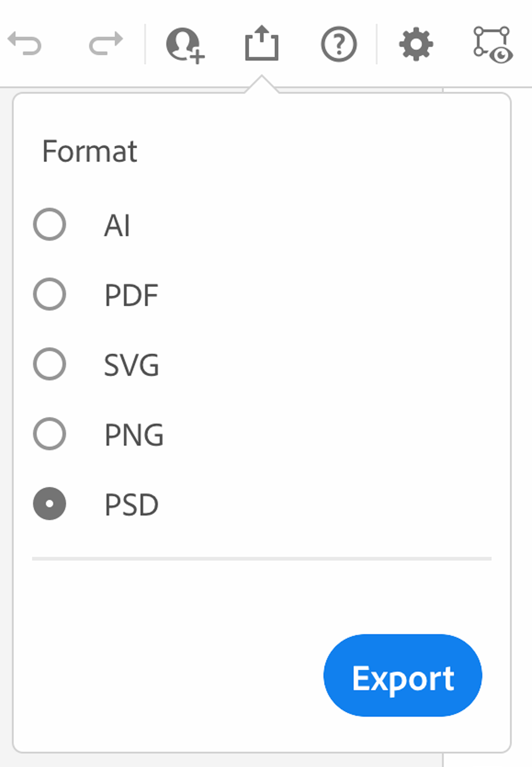Click the person-plus sharing icon
This screenshot has height=767, width=532.
(x=184, y=44)
